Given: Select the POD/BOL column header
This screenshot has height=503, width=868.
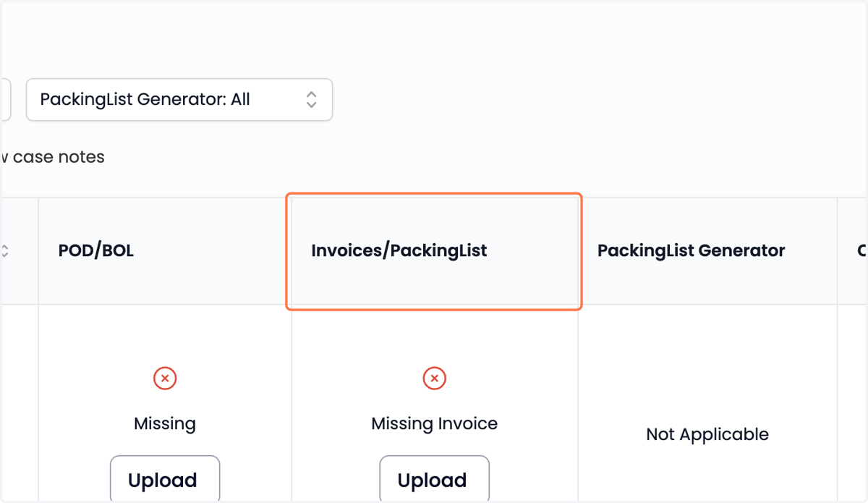Looking at the screenshot, I should 165,251.
